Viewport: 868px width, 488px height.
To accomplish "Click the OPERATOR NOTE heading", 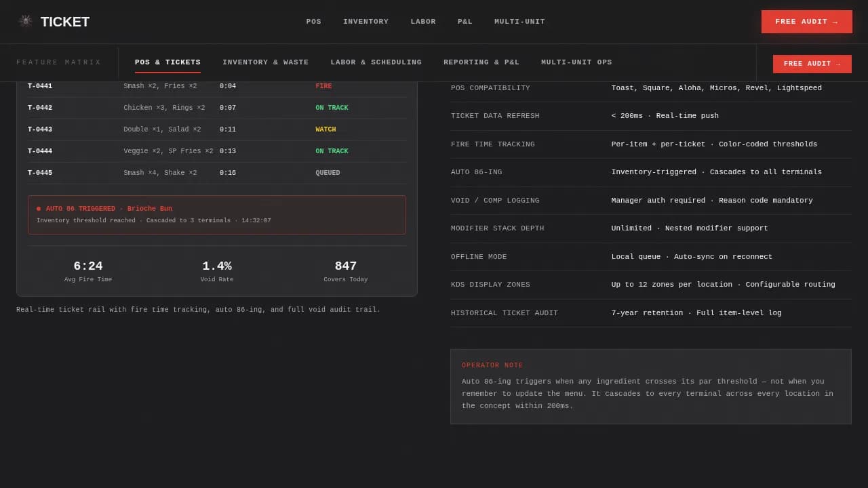I will coord(492,365).
